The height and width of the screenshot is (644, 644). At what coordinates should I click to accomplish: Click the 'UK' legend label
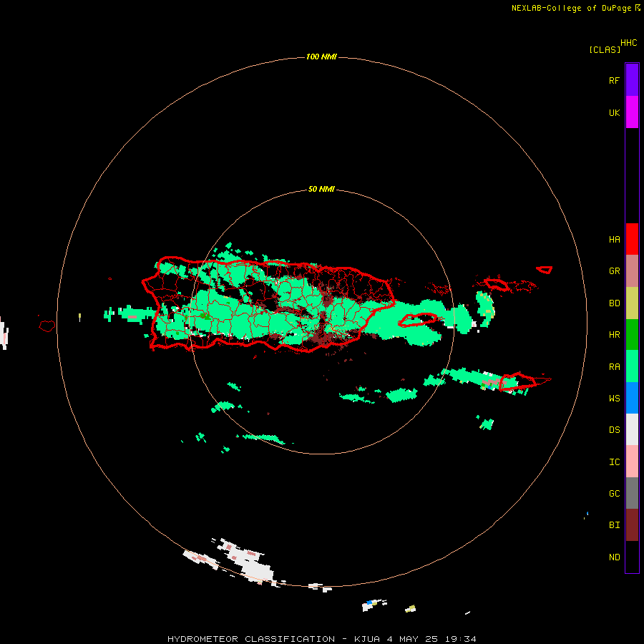pyautogui.click(x=614, y=112)
